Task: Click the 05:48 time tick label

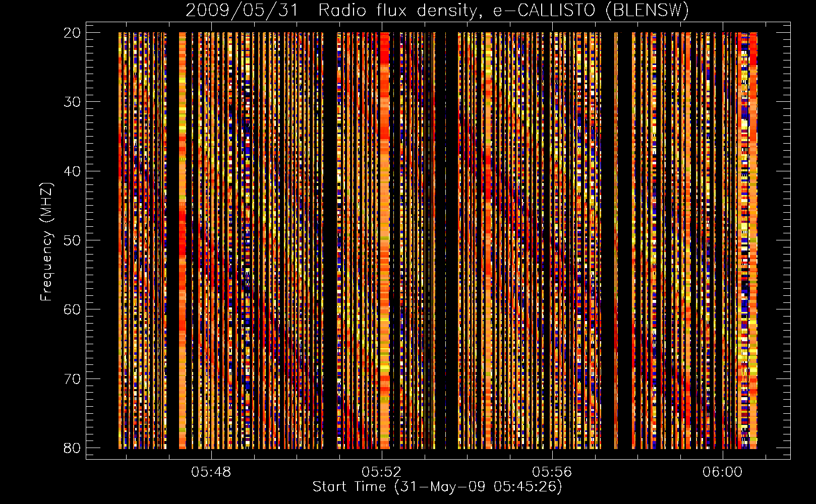Action: 211,472
